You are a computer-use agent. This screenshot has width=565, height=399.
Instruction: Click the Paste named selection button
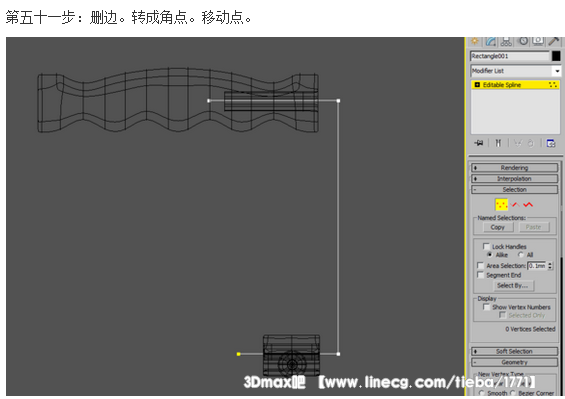[534, 227]
